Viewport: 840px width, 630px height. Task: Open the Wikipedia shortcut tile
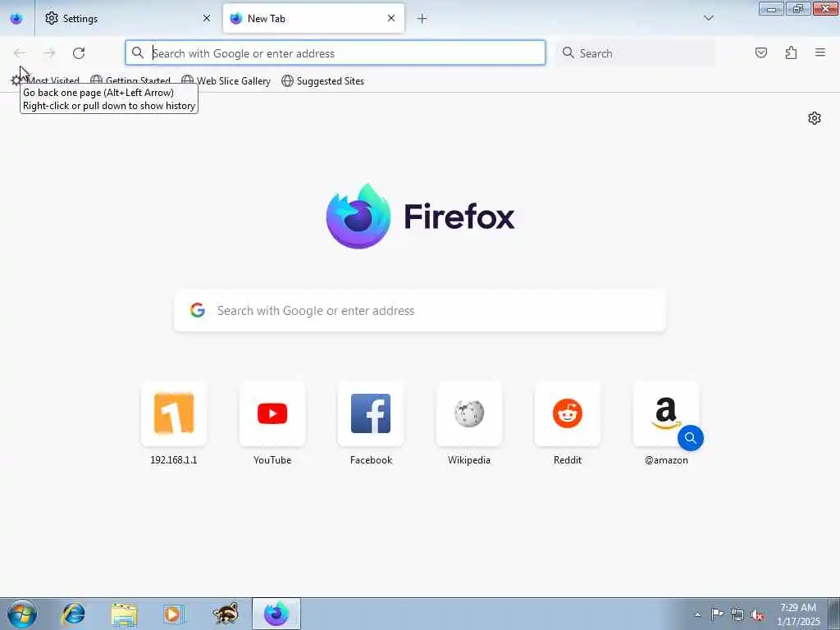point(469,413)
